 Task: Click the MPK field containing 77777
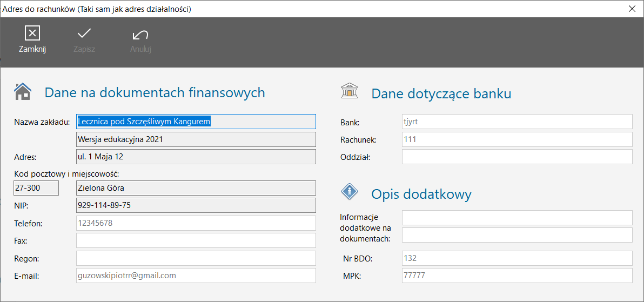point(517,276)
